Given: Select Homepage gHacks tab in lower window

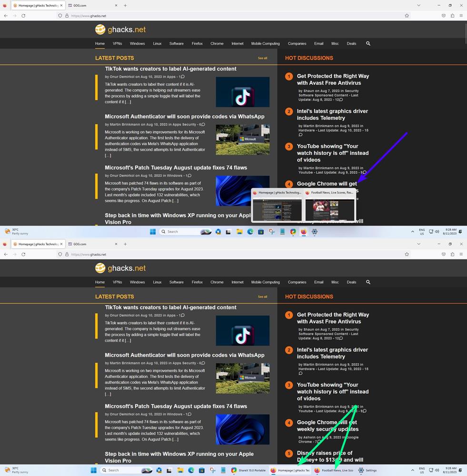Looking at the screenshot, I should coord(38,244).
